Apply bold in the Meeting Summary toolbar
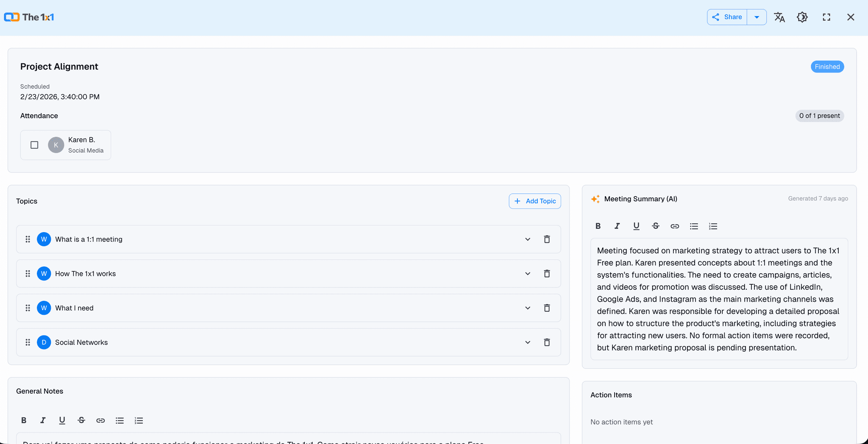868x444 pixels. coord(598,226)
